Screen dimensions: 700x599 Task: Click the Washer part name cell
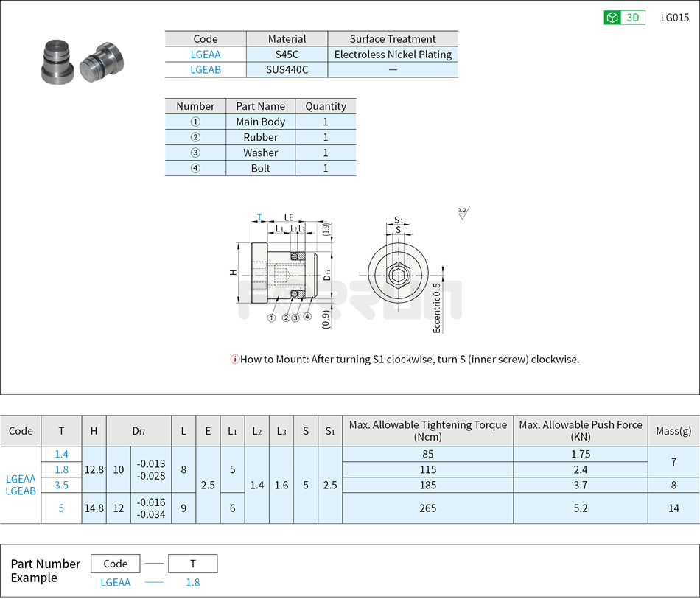click(x=260, y=153)
